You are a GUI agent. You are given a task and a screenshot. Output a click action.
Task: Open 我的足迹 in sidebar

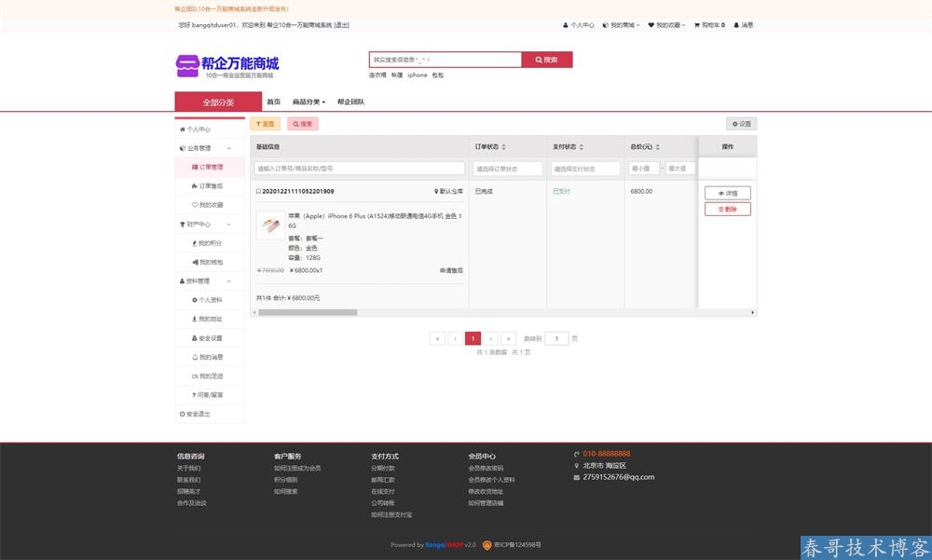(x=210, y=376)
